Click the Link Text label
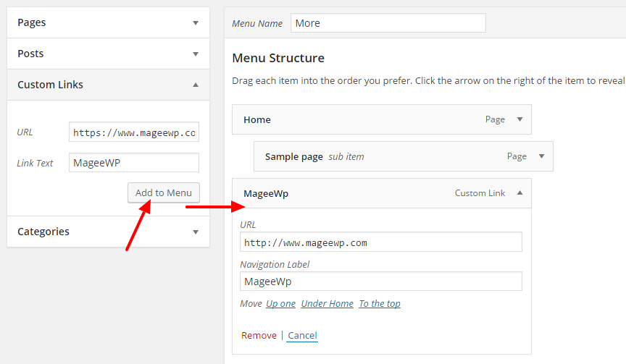 (35, 164)
